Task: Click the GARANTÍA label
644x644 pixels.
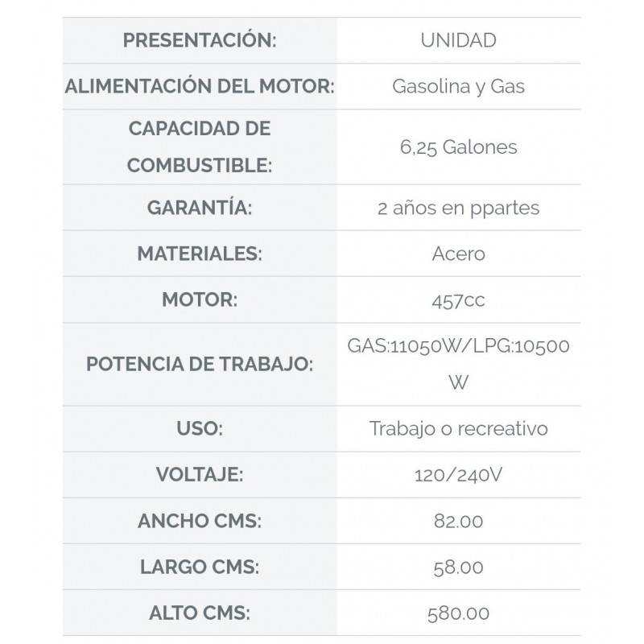Action: (200, 208)
